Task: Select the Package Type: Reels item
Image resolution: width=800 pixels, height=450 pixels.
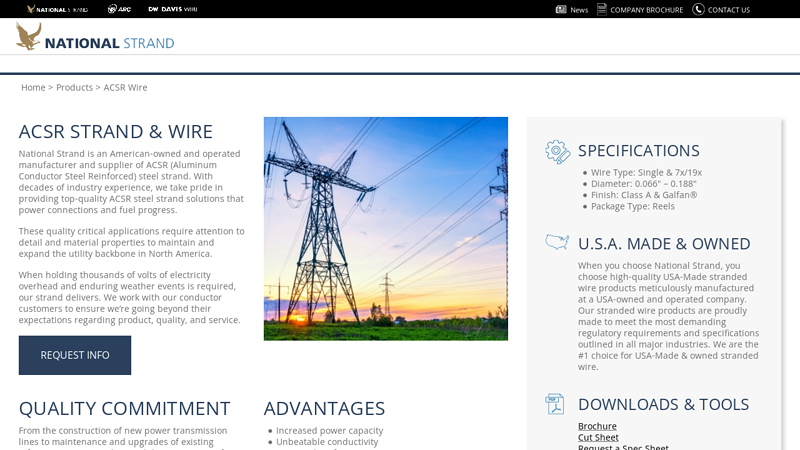Action: click(x=633, y=206)
